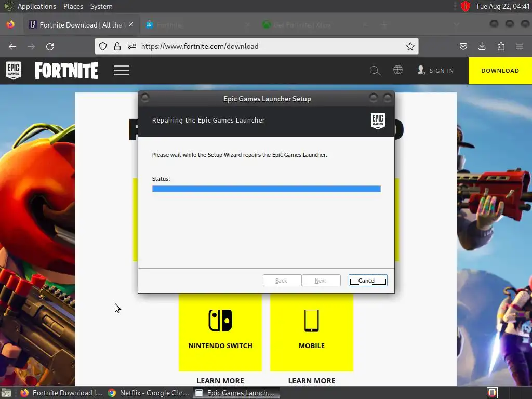
Task: Expand the list all tabs chevron
Action: click(456, 24)
